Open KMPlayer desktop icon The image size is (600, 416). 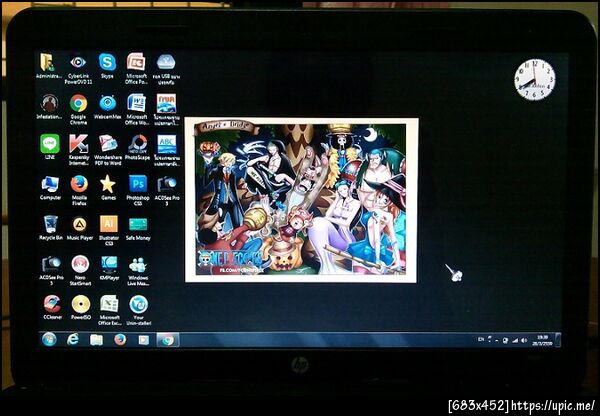(109, 268)
